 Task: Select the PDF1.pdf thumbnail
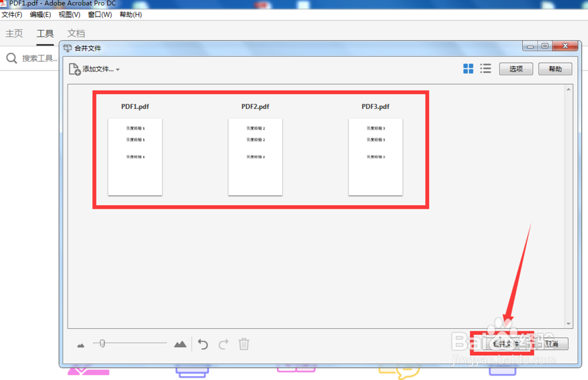tap(135, 157)
